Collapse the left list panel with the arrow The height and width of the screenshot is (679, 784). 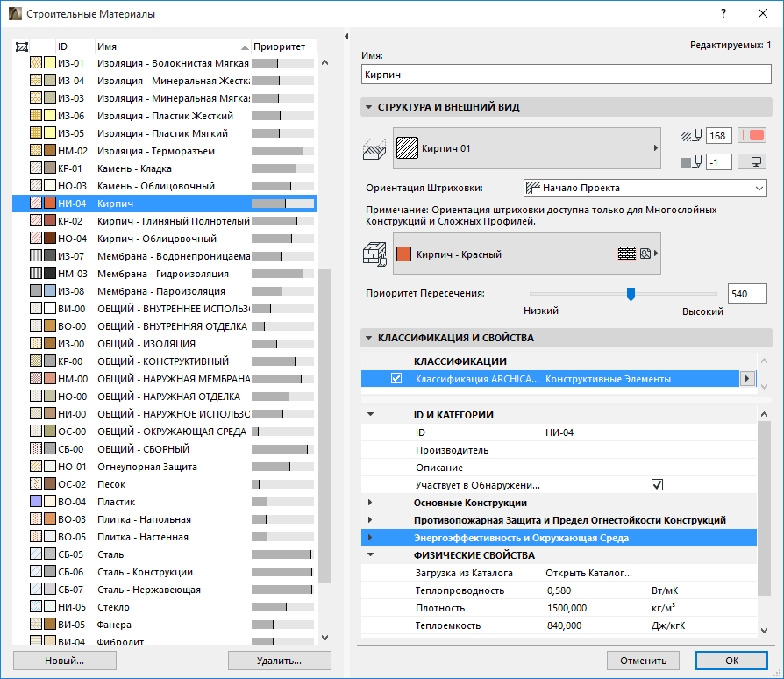coord(346,37)
